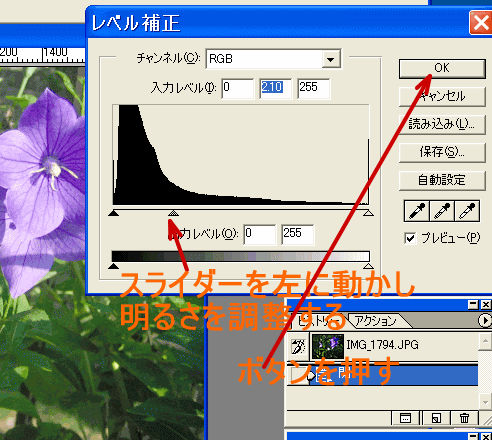The width and height of the screenshot is (492, 440).
Task: Open the History panel flyout menu arrow
Action: click(x=485, y=321)
